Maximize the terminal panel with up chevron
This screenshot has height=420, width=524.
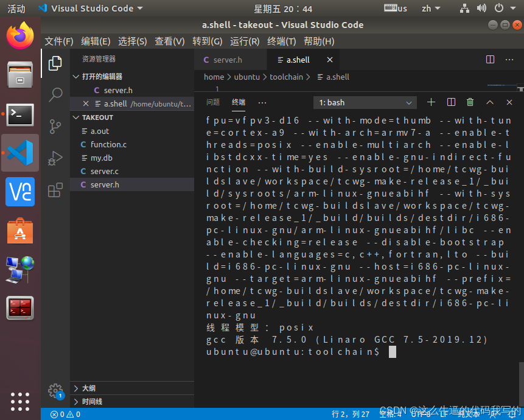point(489,102)
